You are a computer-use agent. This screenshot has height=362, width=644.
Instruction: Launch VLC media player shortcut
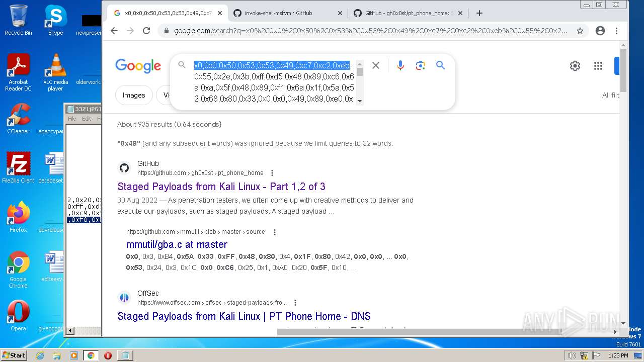point(55,72)
